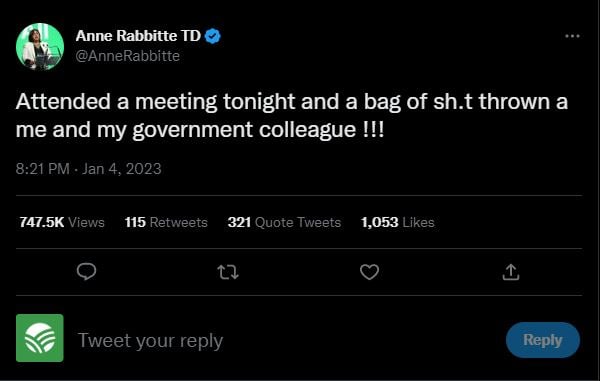View the 115 Retweets list
600x381 pixels.
(166, 222)
